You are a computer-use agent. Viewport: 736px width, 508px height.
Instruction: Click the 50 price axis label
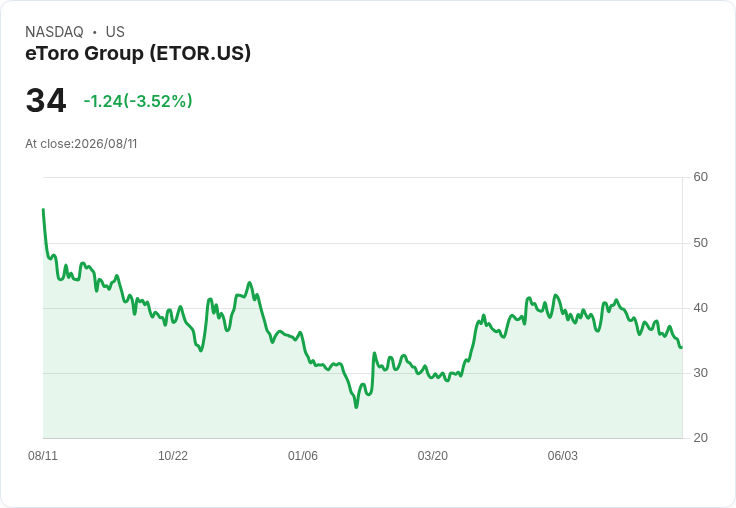tap(700, 243)
